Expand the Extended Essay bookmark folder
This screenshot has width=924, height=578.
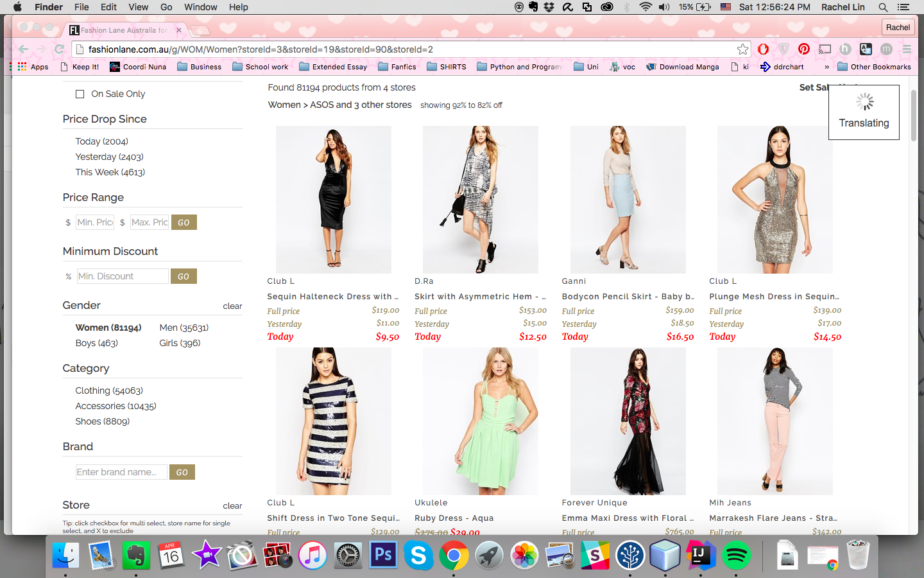click(x=333, y=67)
